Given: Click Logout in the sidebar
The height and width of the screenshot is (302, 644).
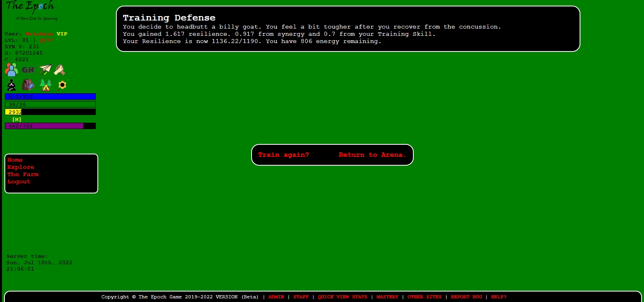Looking at the screenshot, I should coord(19,182).
